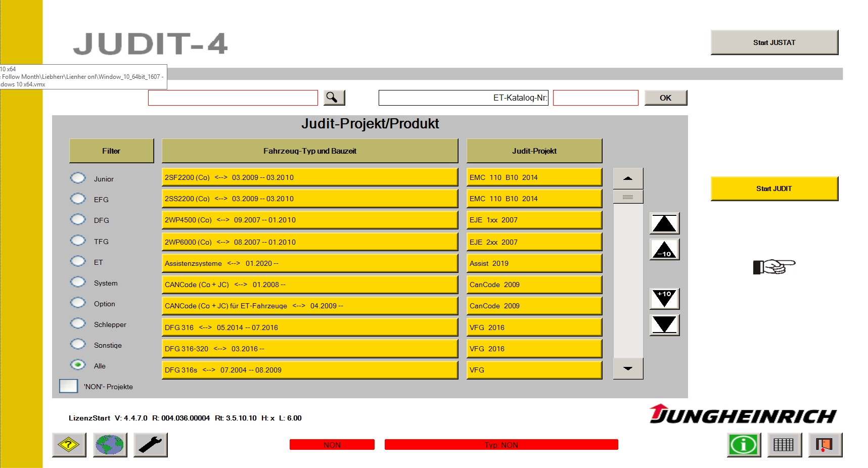This screenshot has height=468, width=868.
Task: Select CANCode (Co + JC) 01.2008 row
Action: click(x=310, y=285)
